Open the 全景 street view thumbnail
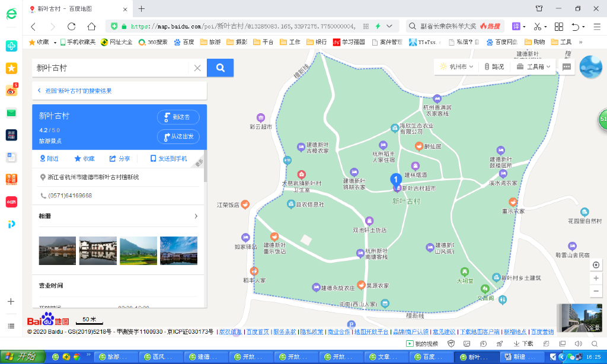607x364 pixels. tap(579, 318)
